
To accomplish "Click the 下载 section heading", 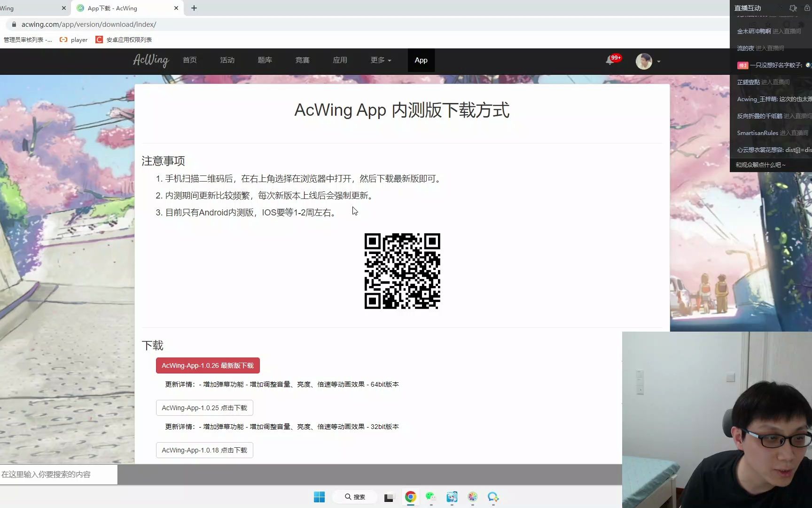I will pos(153,346).
